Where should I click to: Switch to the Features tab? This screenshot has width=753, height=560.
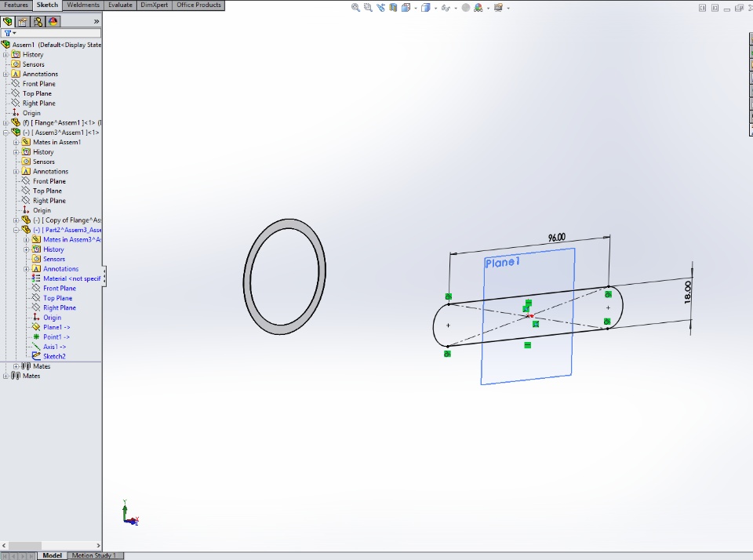point(16,5)
